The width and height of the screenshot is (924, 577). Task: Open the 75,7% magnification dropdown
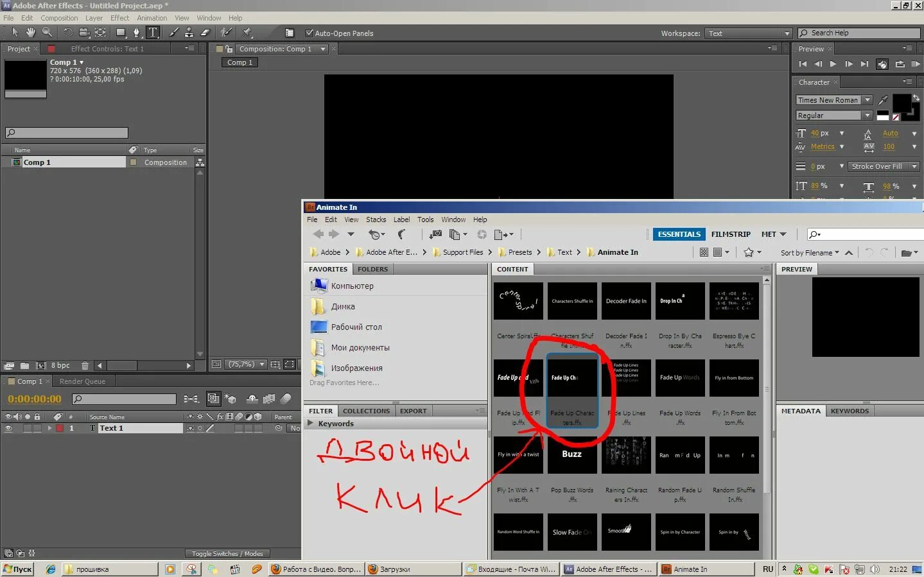(247, 365)
